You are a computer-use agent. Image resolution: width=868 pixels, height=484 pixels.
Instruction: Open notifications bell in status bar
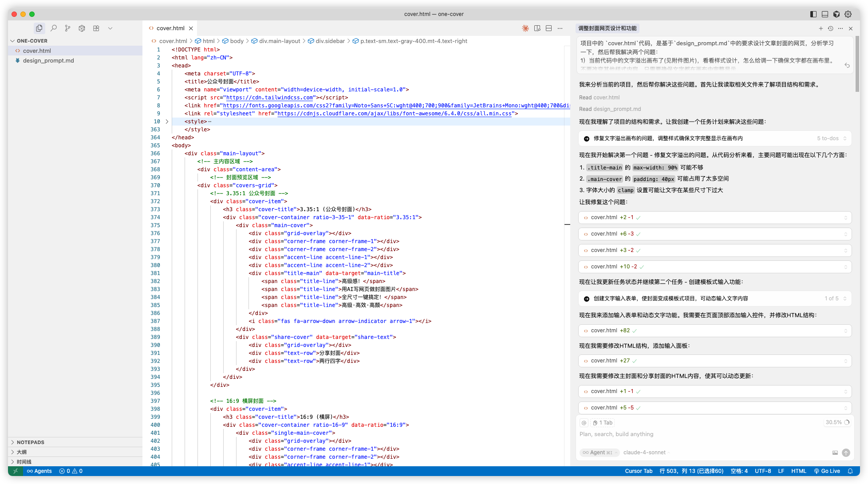(x=850, y=471)
